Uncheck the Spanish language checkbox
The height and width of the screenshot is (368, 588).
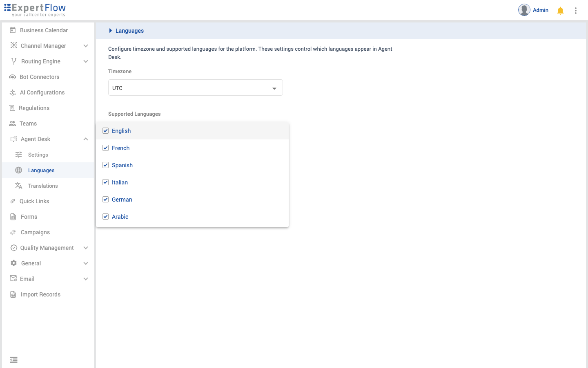[x=105, y=165]
